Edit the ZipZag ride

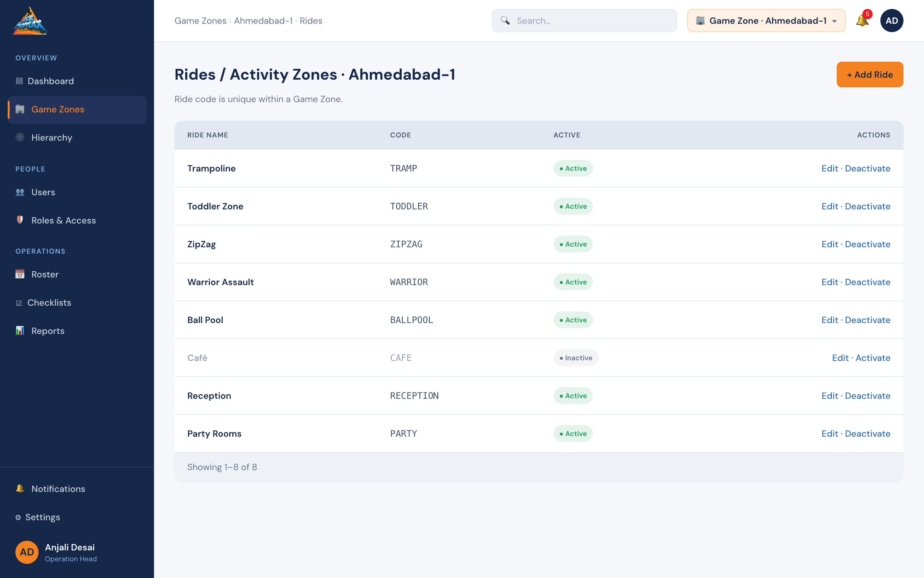click(830, 244)
